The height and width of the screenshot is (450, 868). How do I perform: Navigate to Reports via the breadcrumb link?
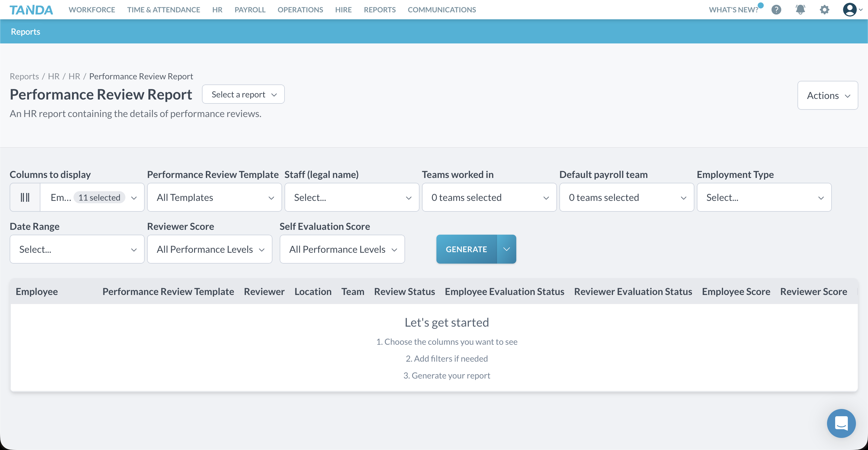24,76
